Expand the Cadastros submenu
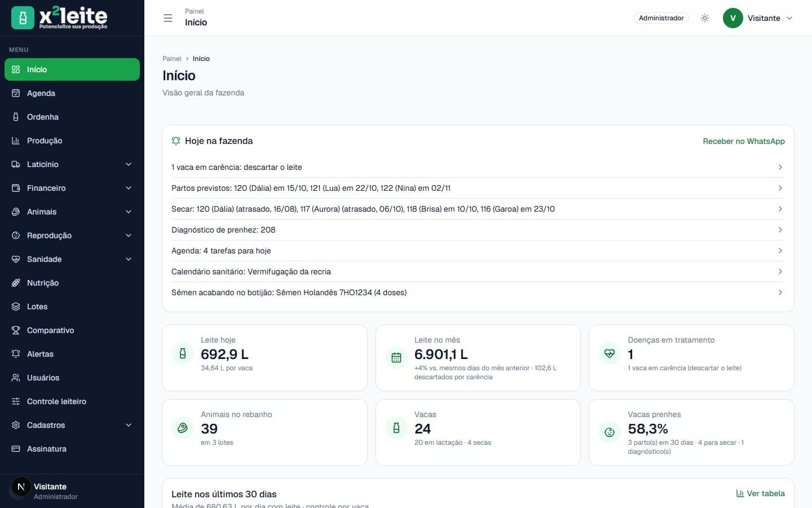This screenshot has height=508, width=812. point(72,425)
